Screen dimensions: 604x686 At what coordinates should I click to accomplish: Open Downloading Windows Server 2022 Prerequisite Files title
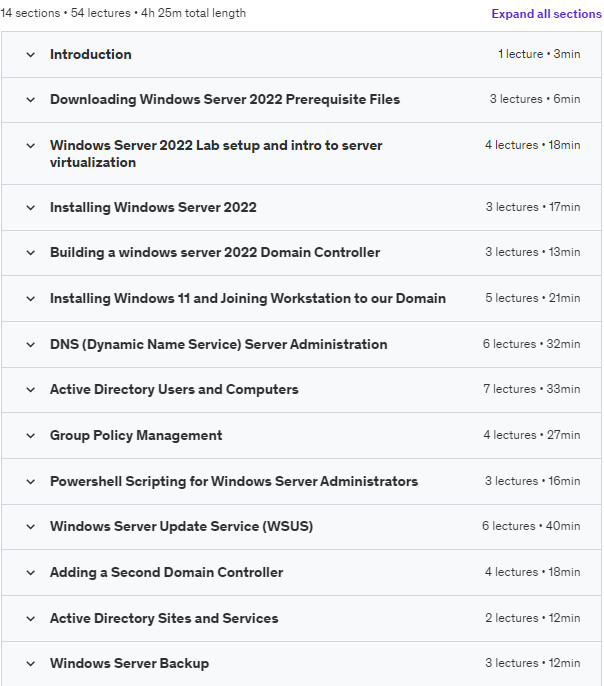225,99
